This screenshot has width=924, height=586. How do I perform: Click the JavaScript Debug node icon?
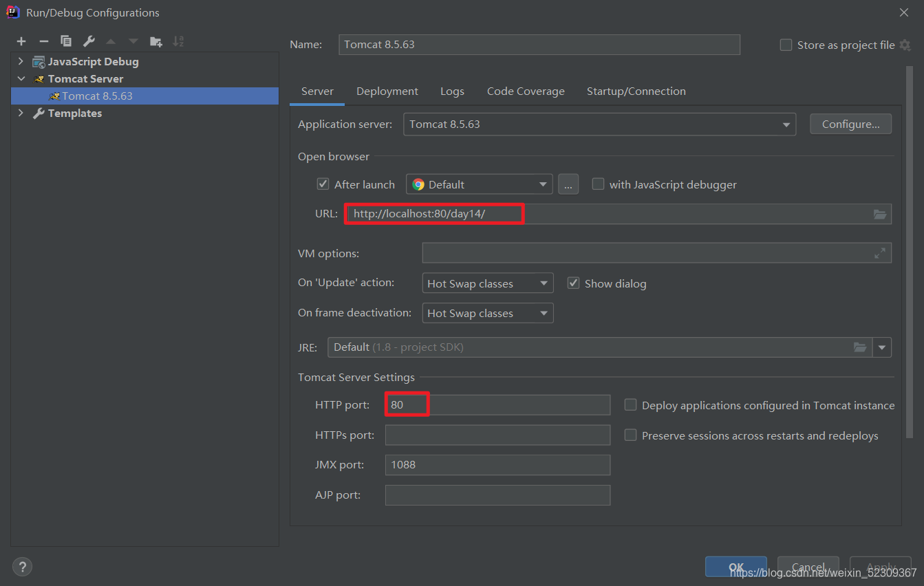coord(39,62)
